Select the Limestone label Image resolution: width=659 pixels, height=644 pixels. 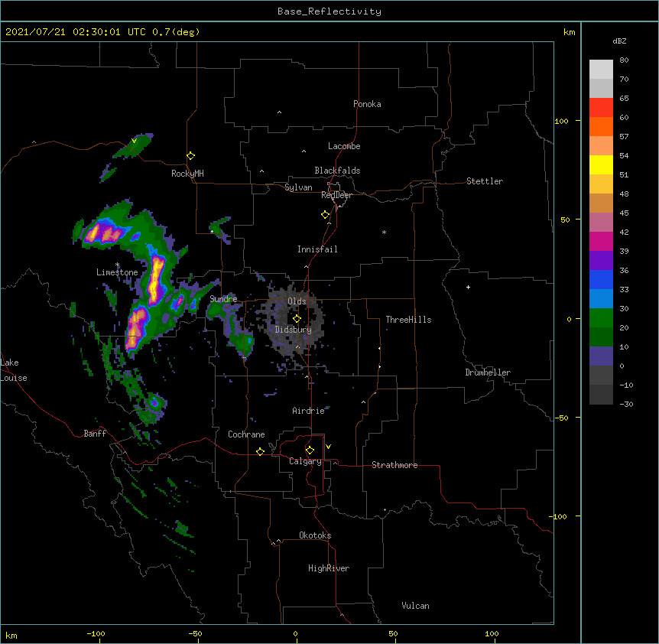[x=117, y=272]
